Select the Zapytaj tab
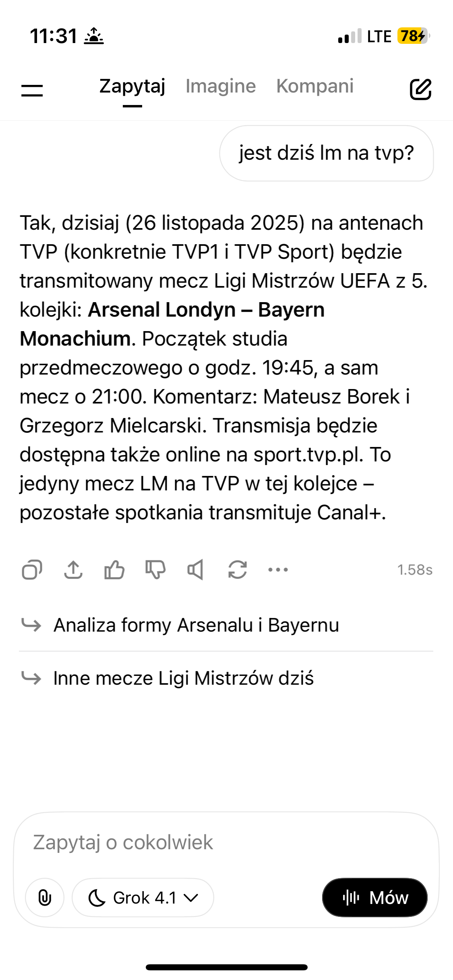This screenshot has width=453, height=980. (x=132, y=86)
